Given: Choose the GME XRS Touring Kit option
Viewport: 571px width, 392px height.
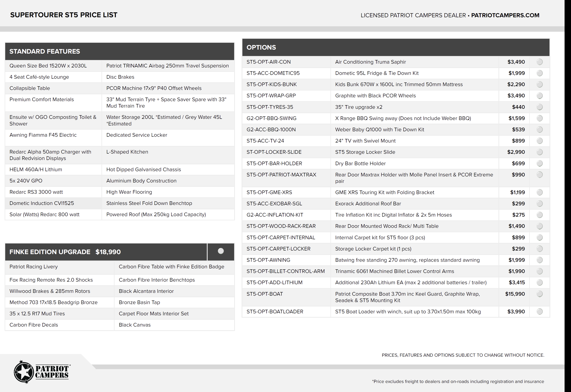Looking at the screenshot, I should click(539, 192).
